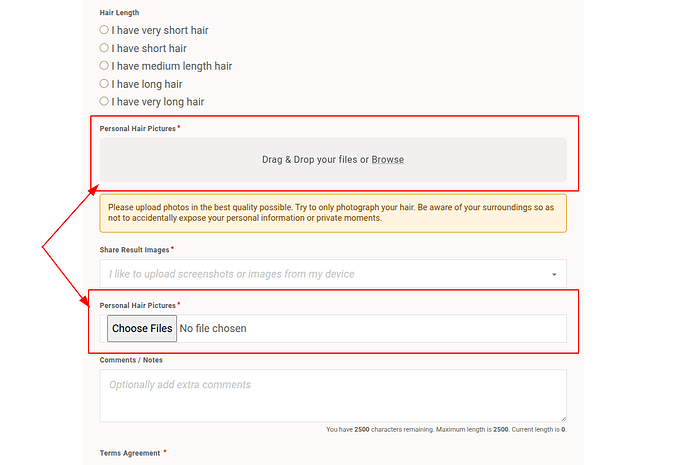Viewport: 690px width, 465px height.
Task: Select the 'I have very short hair' radio button
Action: (104, 30)
